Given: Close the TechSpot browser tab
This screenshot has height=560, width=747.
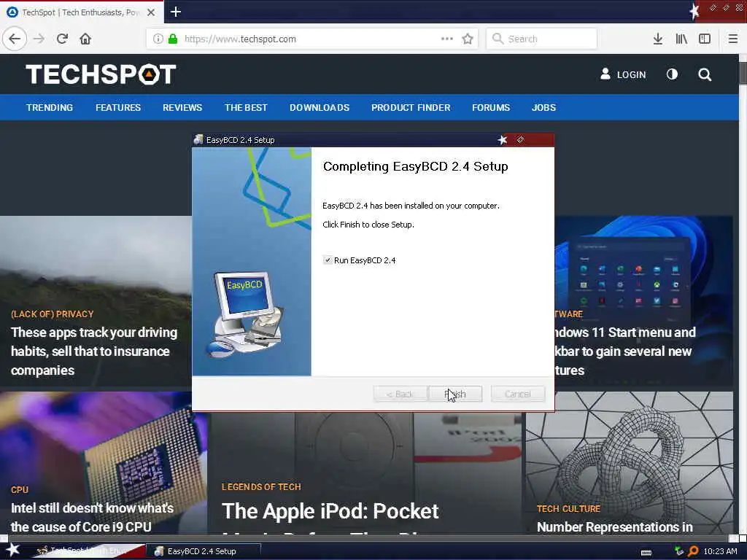Looking at the screenshot, I should click(151, 12).
